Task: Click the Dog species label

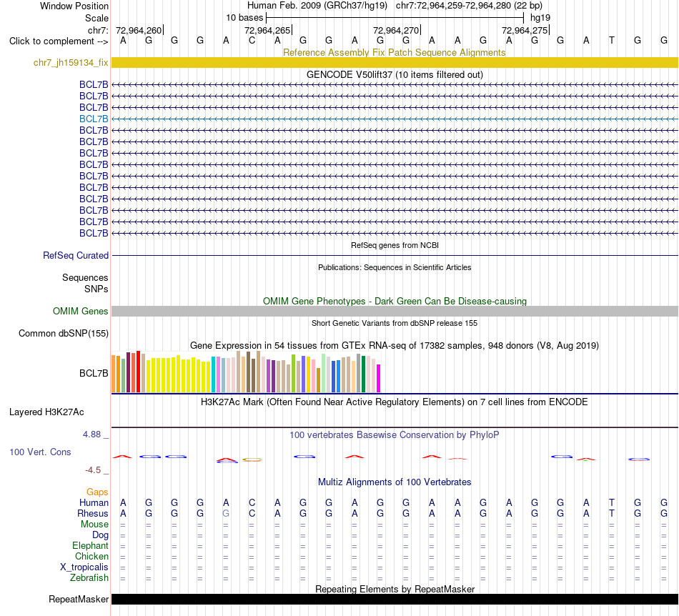Action: pos(100,535)
